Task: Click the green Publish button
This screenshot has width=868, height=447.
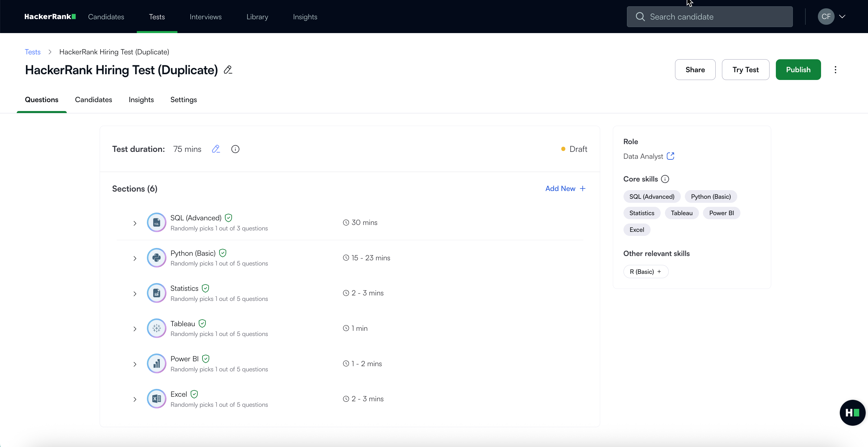Action: (798, 70)
